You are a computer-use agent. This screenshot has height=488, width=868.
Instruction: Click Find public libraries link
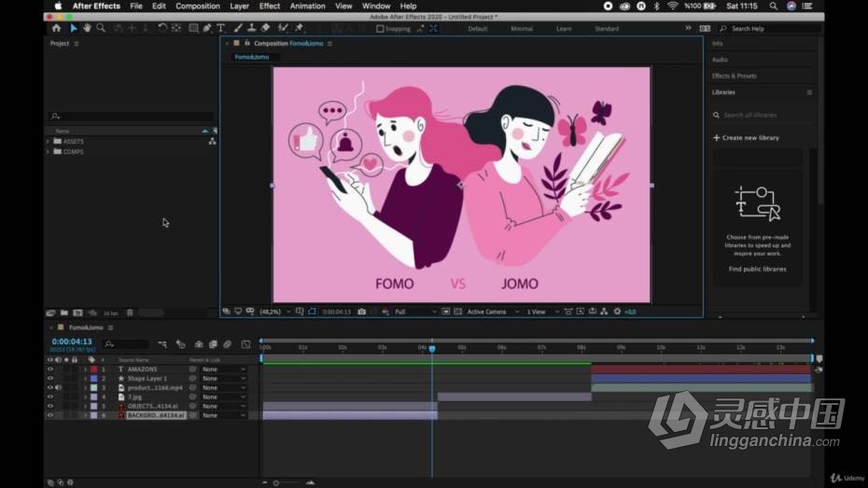(x=757, y=269)
